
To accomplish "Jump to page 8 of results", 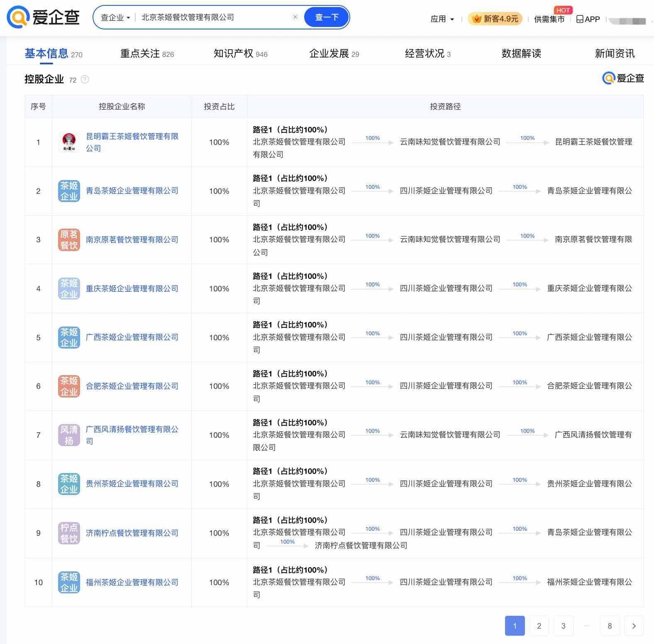I will (x=610, y=626).
